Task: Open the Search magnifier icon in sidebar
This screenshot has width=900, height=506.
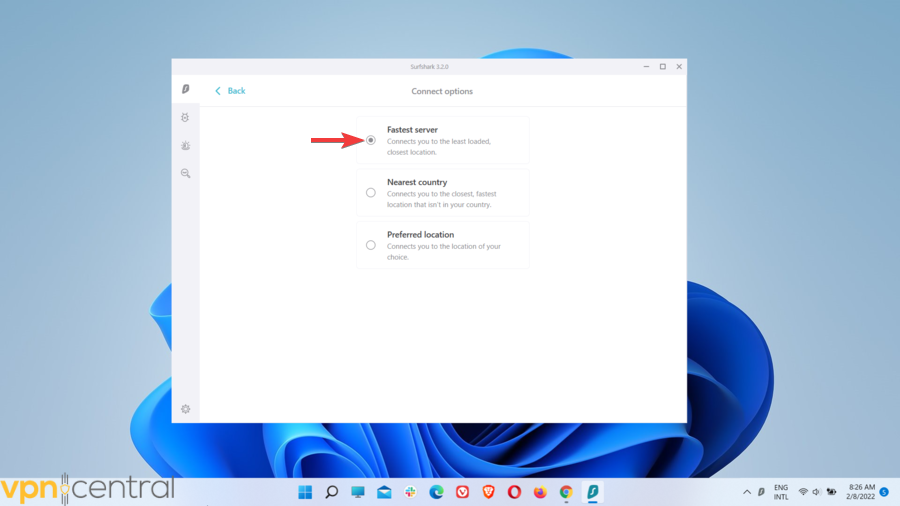Action: (185, 174)
